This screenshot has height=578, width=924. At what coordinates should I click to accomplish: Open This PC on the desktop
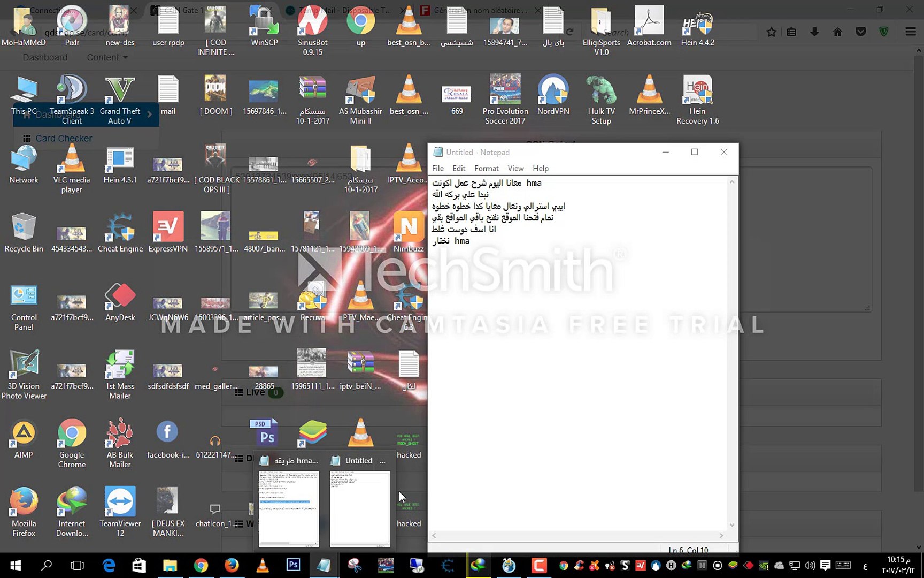point(24,95)
